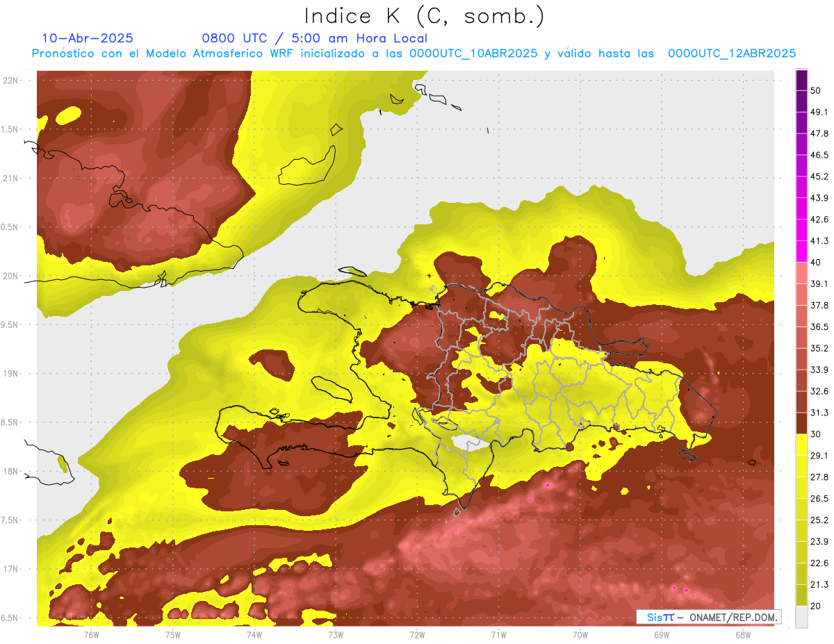Click the legend value '46.5'
The image size is (834, 644).
[819, 155]
